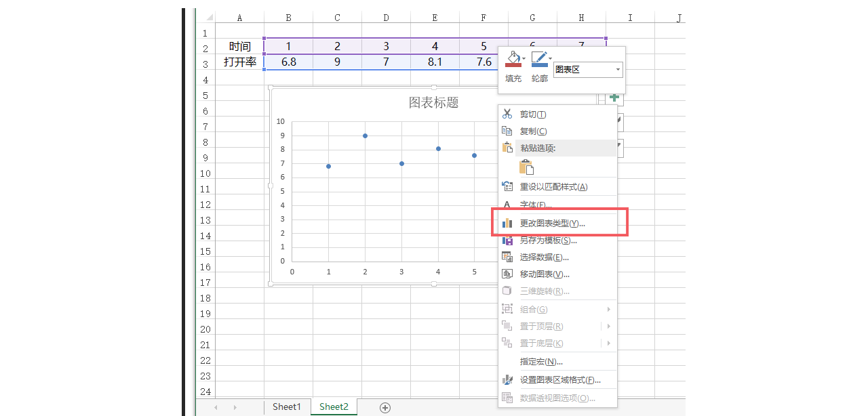The image size is (868, 416).
Task: Click the Outline pen icon
Action: 538,59
